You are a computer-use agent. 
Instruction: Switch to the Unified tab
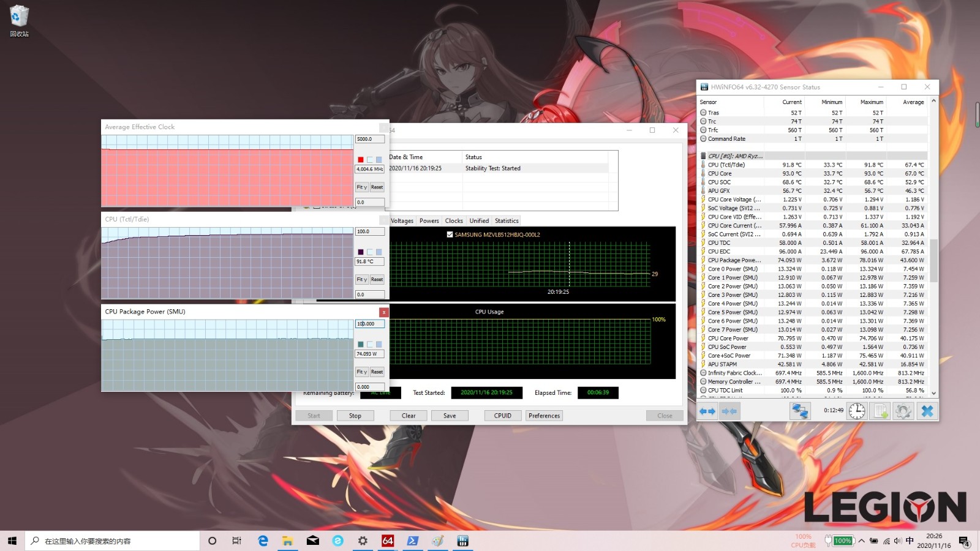pos(479,221)
